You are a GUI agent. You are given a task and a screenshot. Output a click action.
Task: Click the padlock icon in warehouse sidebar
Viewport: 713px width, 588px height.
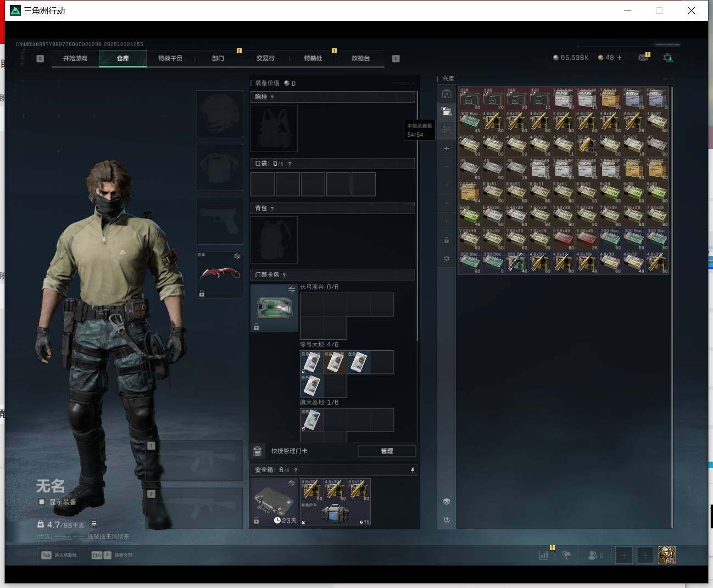[447, 240]
